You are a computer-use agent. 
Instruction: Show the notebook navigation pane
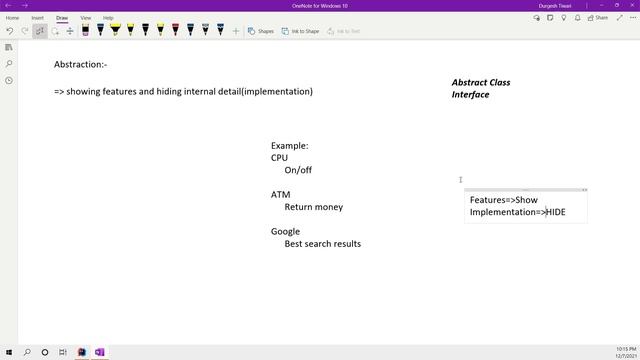point(9,47)
